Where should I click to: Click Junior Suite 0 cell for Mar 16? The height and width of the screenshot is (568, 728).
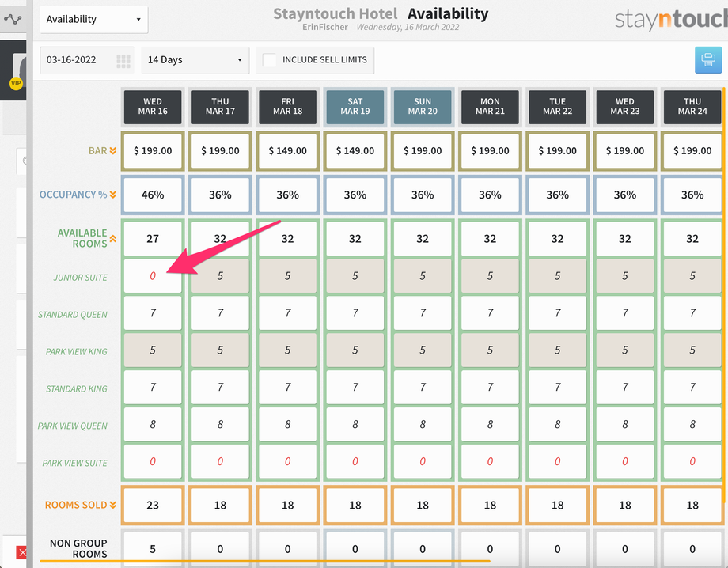153,276
